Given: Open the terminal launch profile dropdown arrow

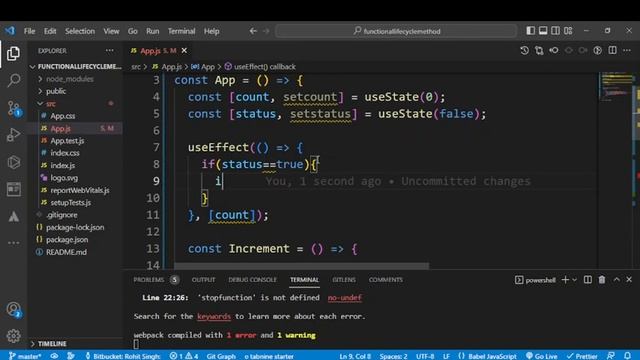Looking at the screenshot, I should coord(574,280).
